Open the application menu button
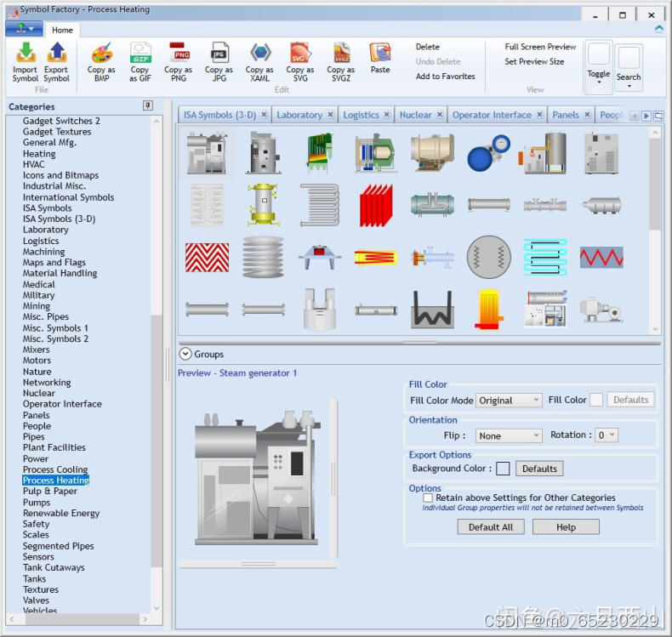 pyautogui.click(x=24, y=29)
